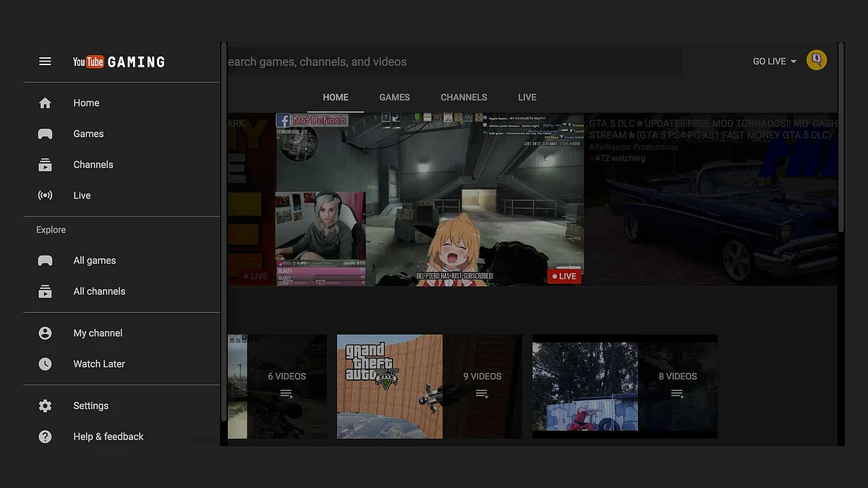Open the 6 VIDEOS playlist thumbnail
Screen dimensions: 868x488
pos(237,387)
